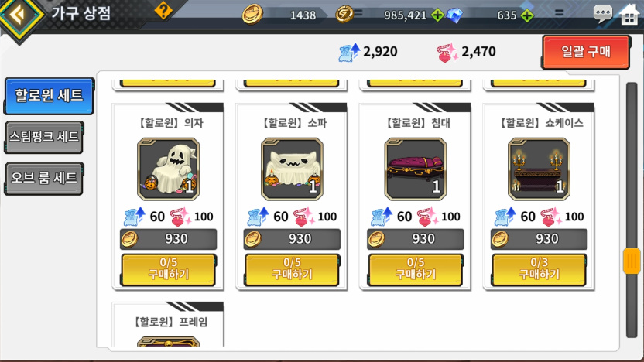Screen dimensions: 644x362
Task: Buy the 할로윈 침대 with 구매하기
Action: click(x=416, y=269)
